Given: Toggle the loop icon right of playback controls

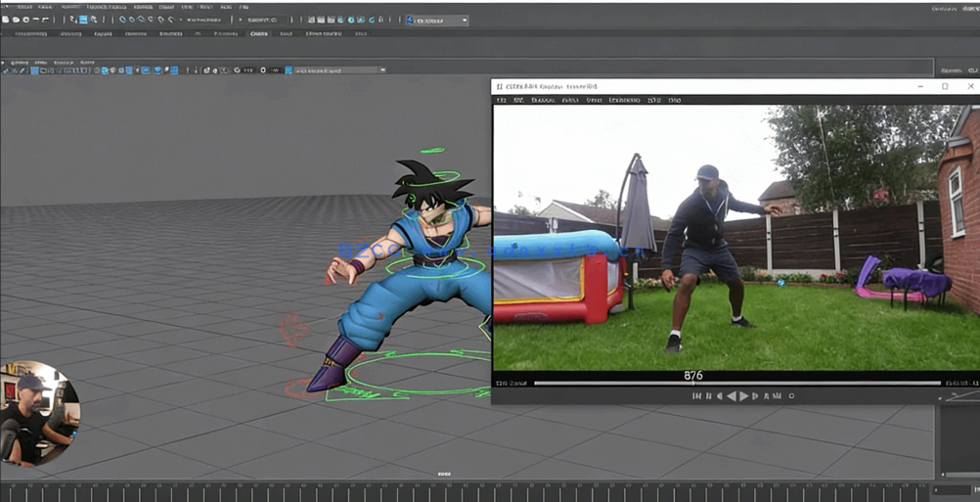Looking at the screenshot, I should [x=791, y=396].
